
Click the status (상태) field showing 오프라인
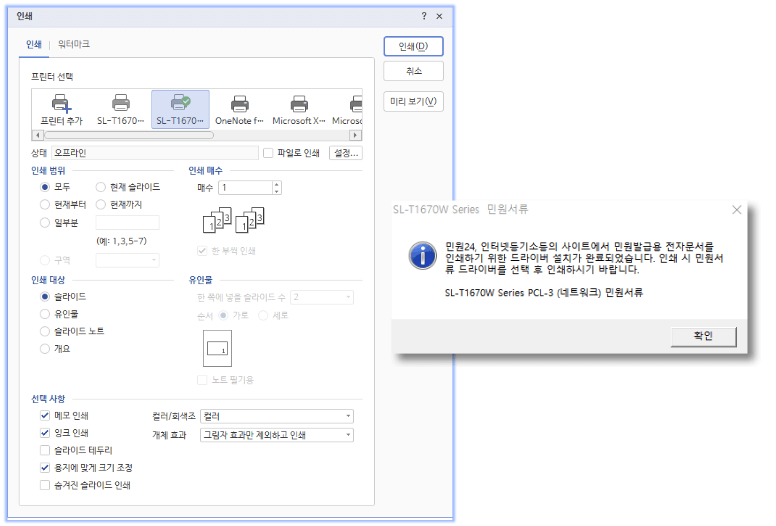pos(154,153)
